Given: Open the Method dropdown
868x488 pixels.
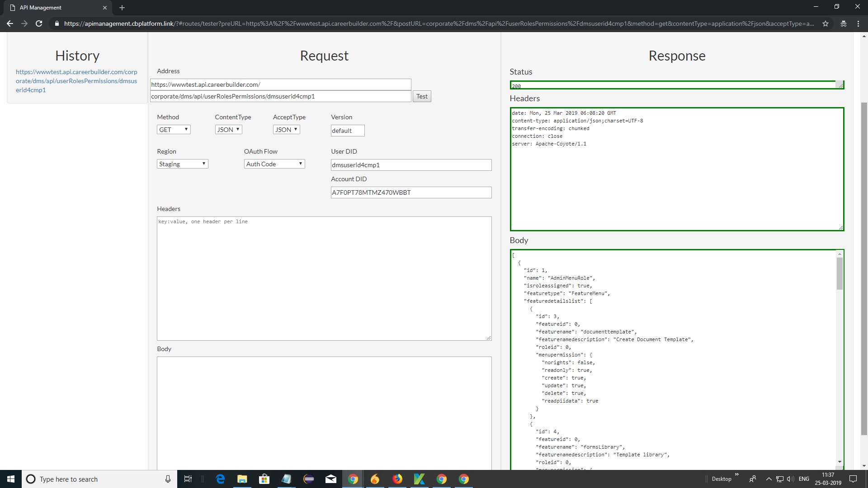Looking at the screenshot, I should [x=174, y=130].
